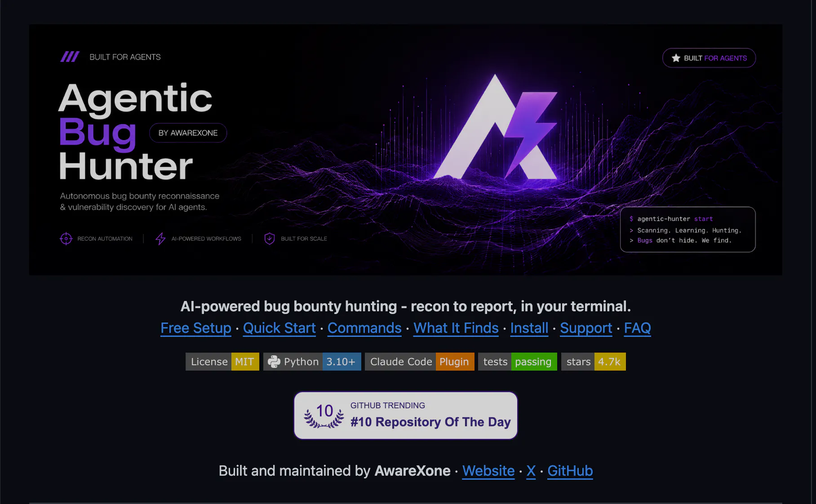Click the Recon Automation crosshair icon
This screenshot has height=504, width=816.
coord(66,239)
